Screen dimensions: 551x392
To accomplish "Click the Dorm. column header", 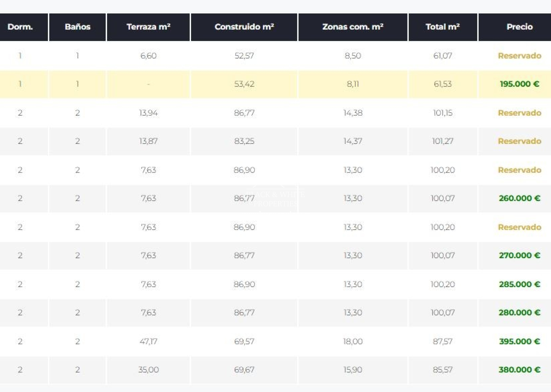I will tap(20, 27).
